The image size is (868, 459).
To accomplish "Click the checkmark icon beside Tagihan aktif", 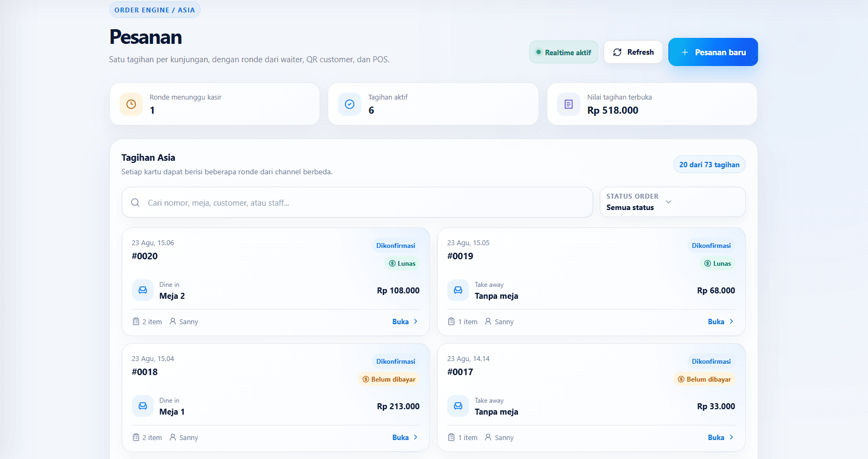I will point(350,104).
